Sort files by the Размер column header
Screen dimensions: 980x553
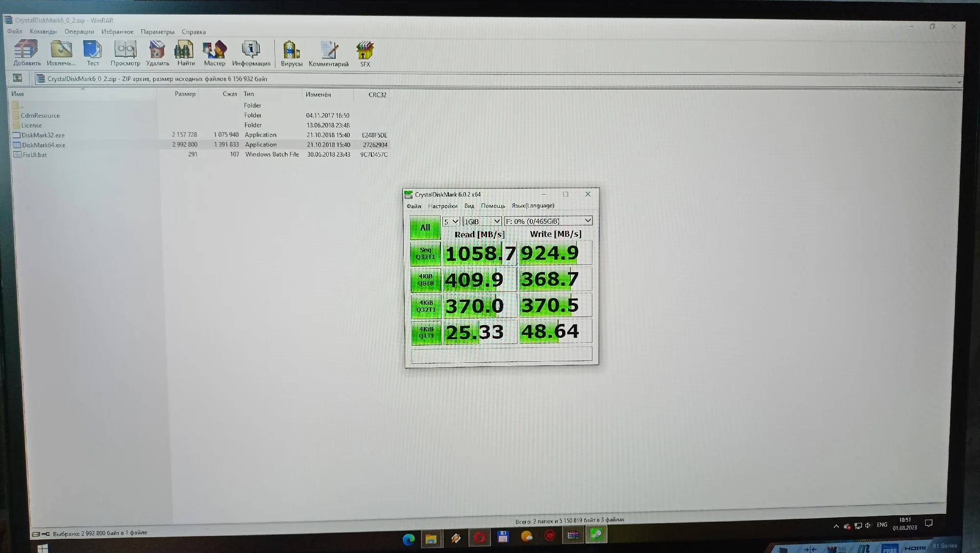click(x=185, y=94)
